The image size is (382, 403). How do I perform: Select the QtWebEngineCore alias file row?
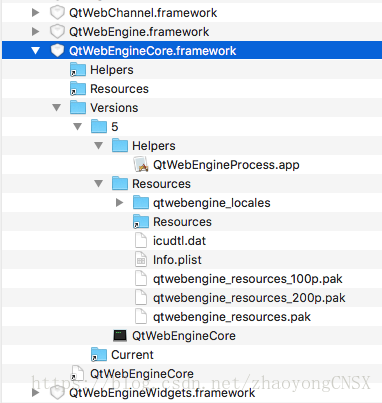[192, 374]
